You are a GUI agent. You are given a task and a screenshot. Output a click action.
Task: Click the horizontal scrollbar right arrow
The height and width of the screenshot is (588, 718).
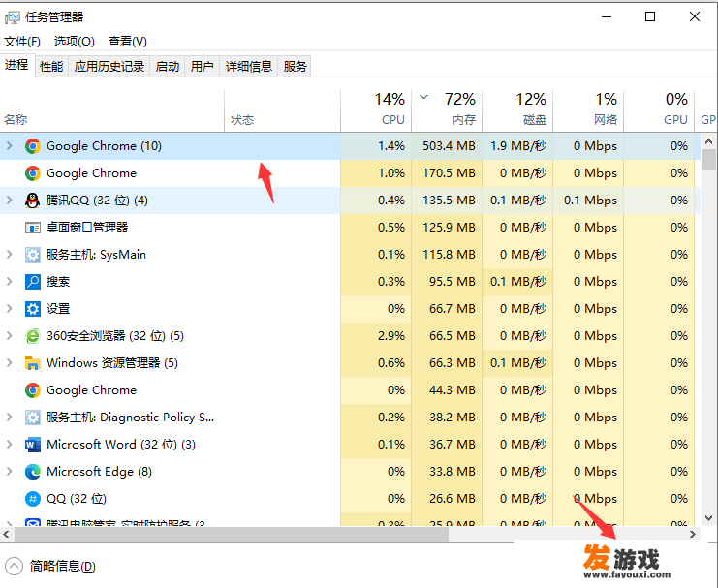(x=693, y=535)
